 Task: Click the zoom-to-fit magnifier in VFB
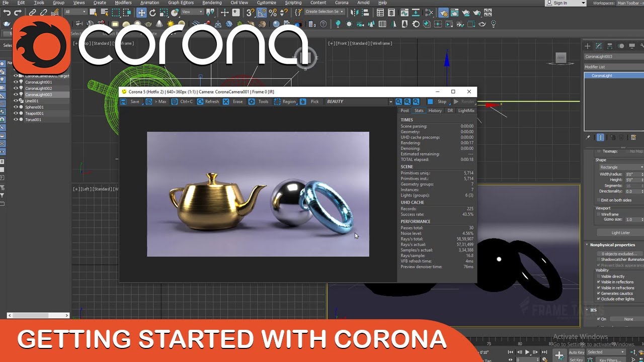tap(416, 102)
